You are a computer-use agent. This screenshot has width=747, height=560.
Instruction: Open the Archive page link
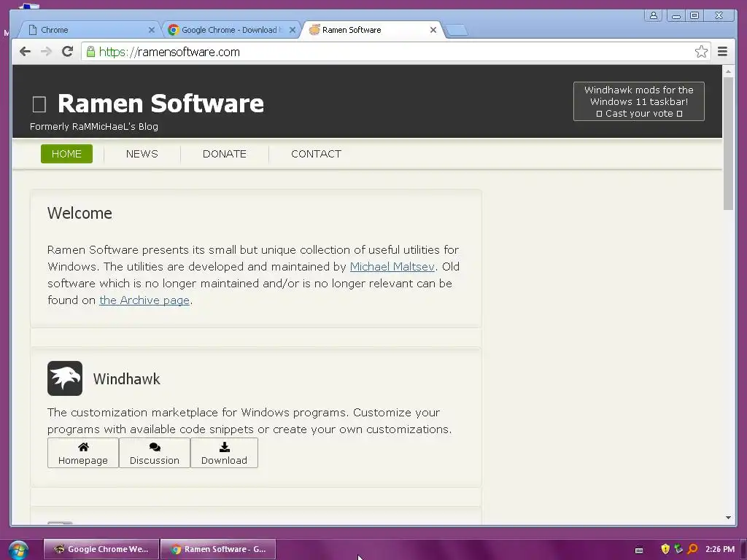[144, 300]
